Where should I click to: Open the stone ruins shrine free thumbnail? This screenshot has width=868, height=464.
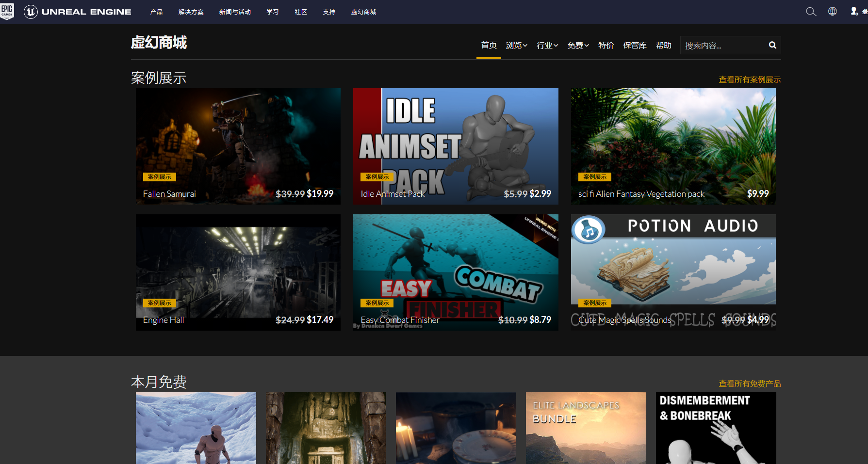[326, 428]
